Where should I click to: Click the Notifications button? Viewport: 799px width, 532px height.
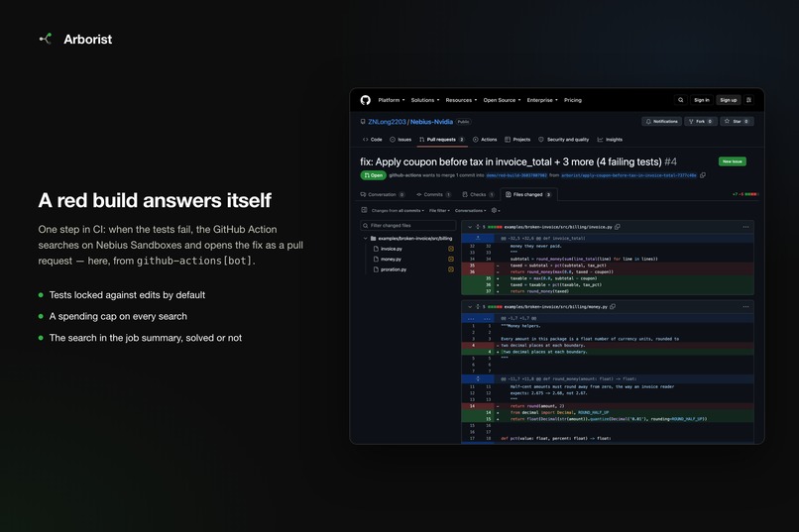coord(661,122)
